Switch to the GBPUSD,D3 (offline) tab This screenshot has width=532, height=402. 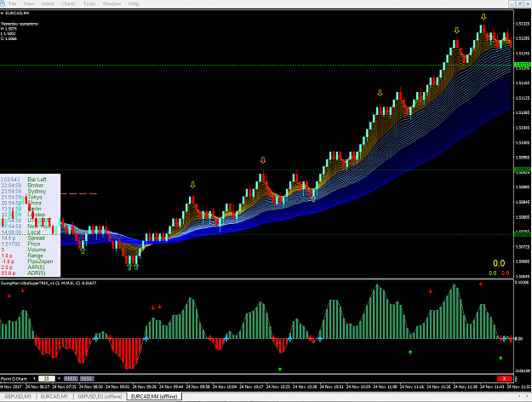(x=100, y=396)
